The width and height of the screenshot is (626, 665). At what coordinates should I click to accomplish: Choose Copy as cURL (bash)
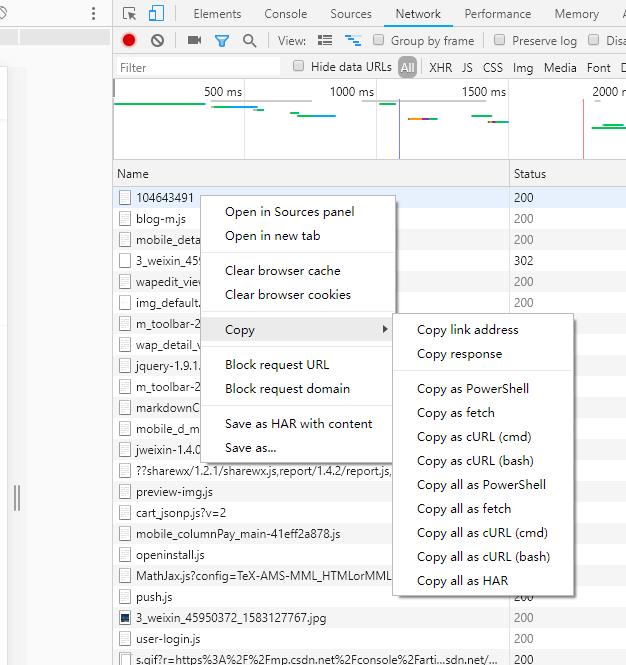tap(483, 461)
